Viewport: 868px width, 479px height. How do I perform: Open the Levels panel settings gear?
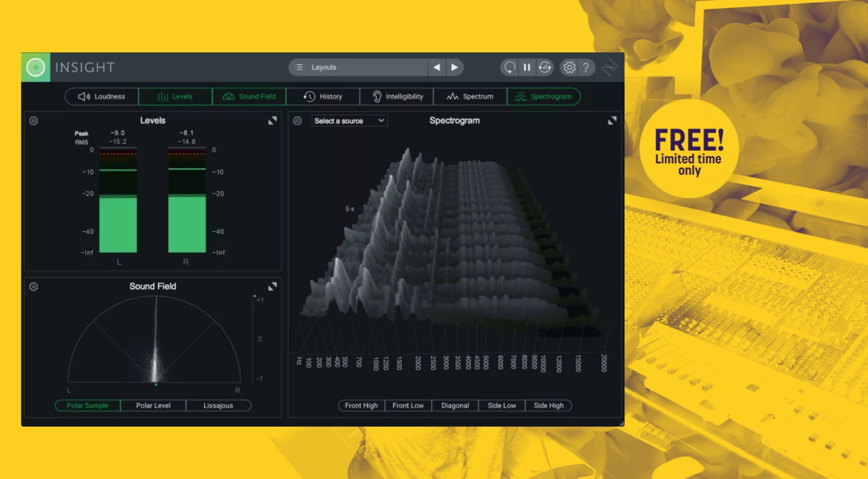pyautogui.click(x=33, y=121)
